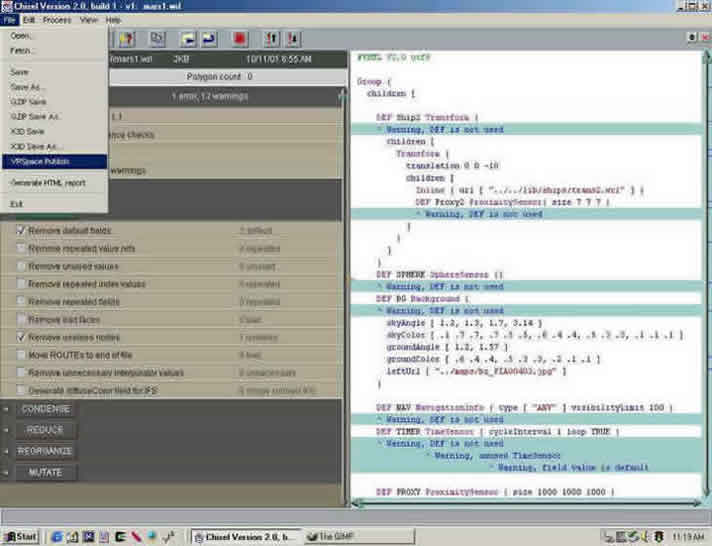Image resolution: width=712 pixels, height=546 pixels.
Task: Enable Remove repeated index values checkbox
Action: click(21, 284)
